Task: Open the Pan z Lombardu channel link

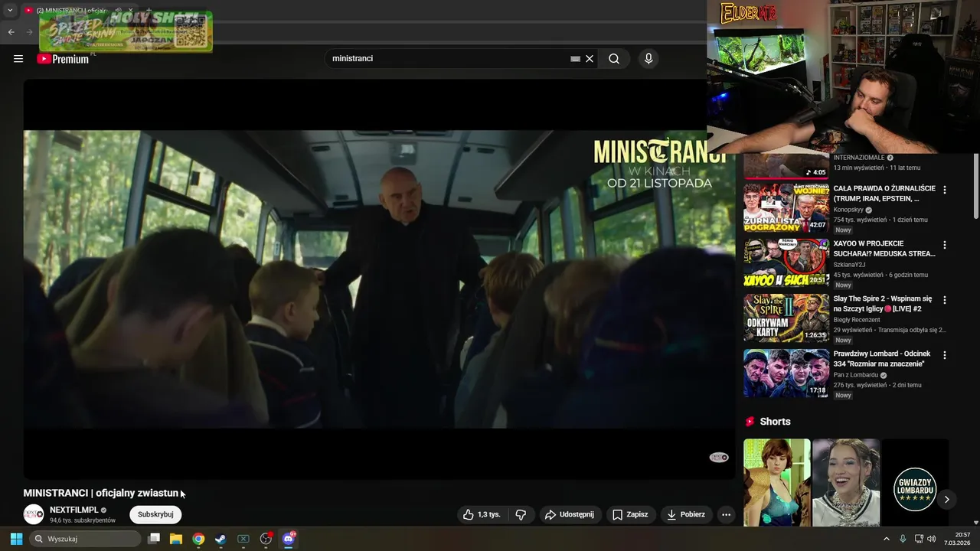Action: tap(856, 375)
